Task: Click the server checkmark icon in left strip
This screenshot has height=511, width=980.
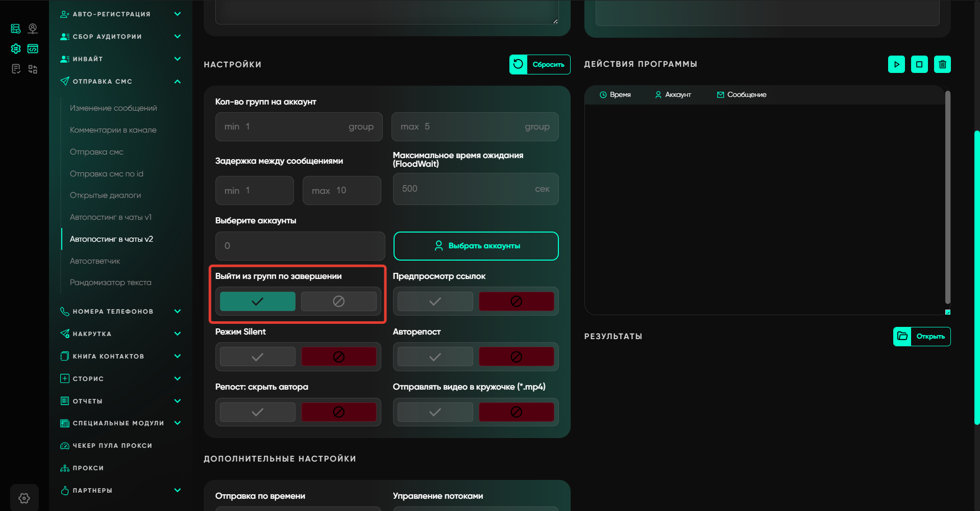Action: coord(16,29)
